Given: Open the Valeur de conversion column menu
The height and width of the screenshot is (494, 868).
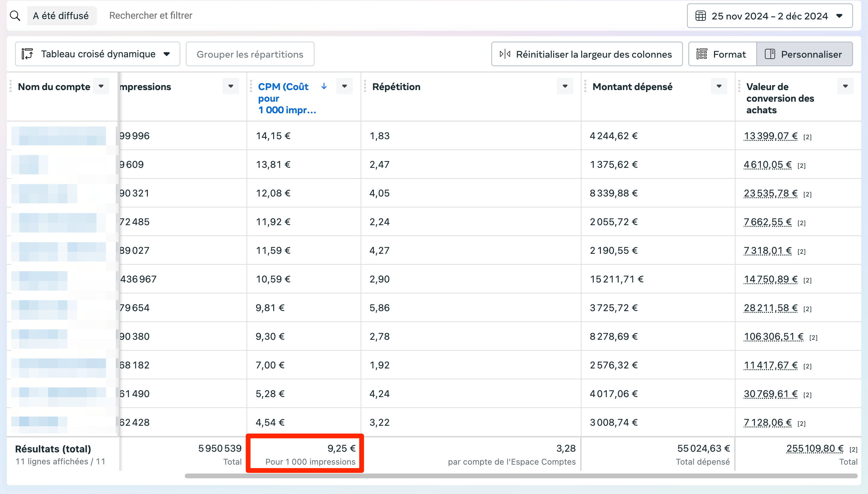Looking at the screenshot, I should (x=845, y=86).
